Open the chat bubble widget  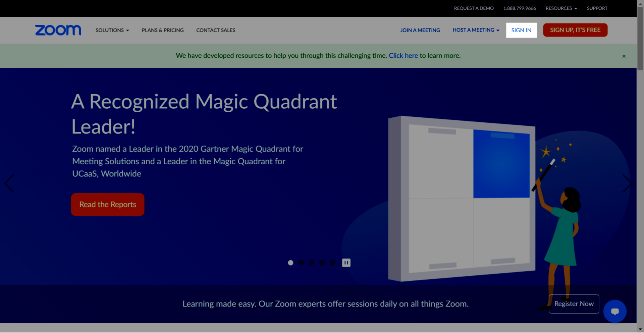[615, 311]
